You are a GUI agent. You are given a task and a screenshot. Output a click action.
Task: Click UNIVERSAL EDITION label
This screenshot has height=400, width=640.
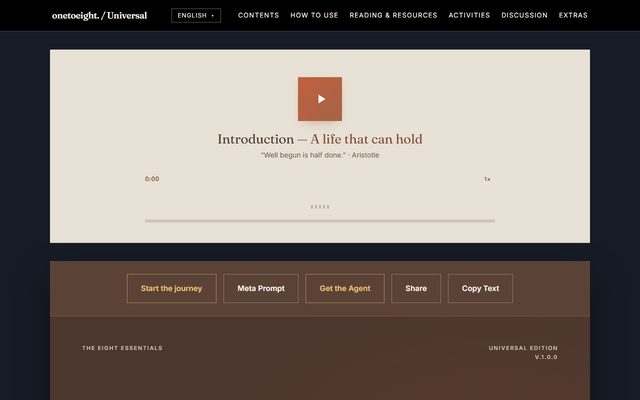(x=523, y=348)
